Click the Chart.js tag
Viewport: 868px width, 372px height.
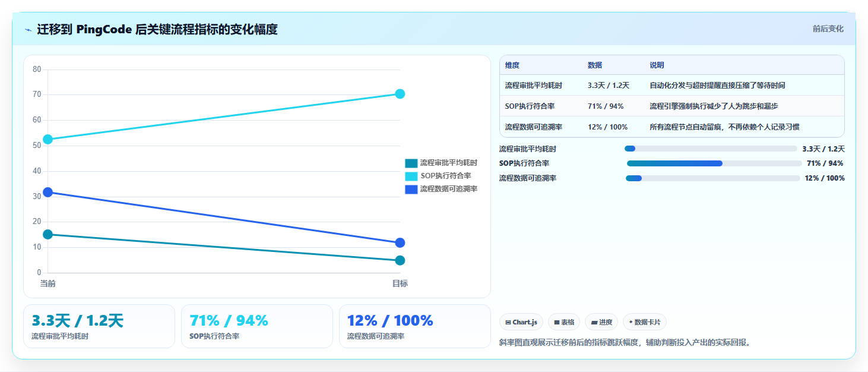pyautogui.click(x=521, y=322)
